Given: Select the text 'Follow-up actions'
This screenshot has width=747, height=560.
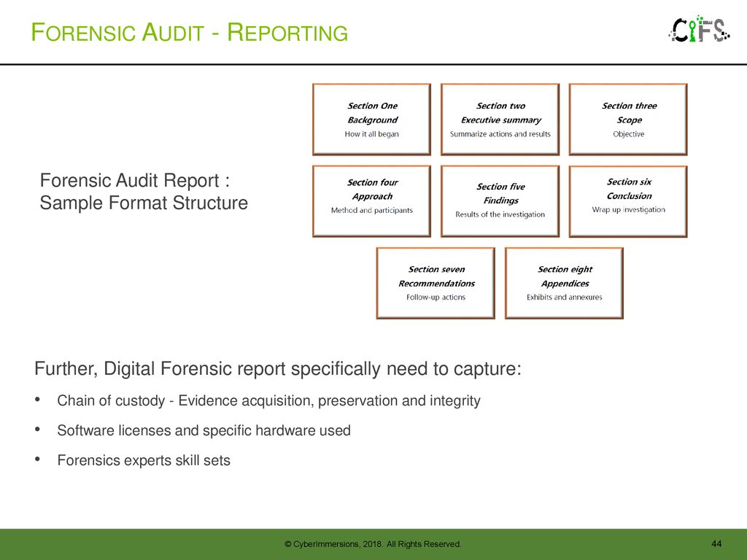Looking at the screenshot, I should tap(436, 297).
